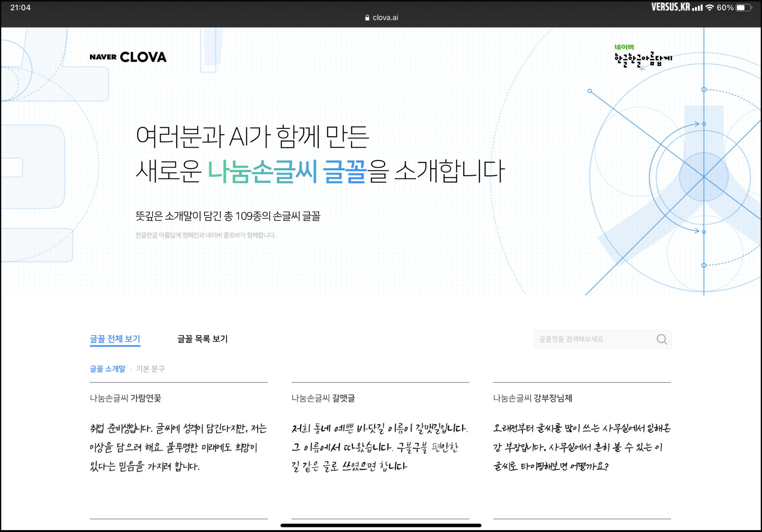
Task: Select the 글꼴 전체 보기 tab
Action: 115,339
